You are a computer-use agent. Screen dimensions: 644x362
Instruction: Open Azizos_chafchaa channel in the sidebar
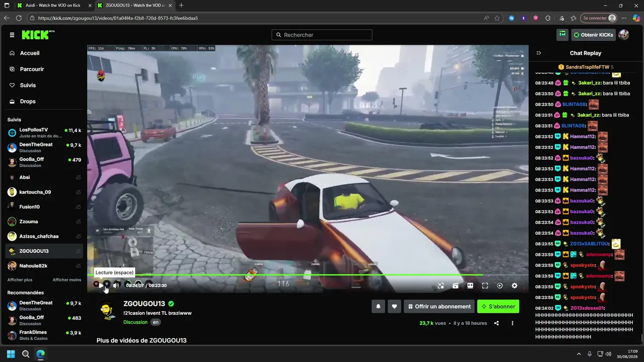(44, 236)
